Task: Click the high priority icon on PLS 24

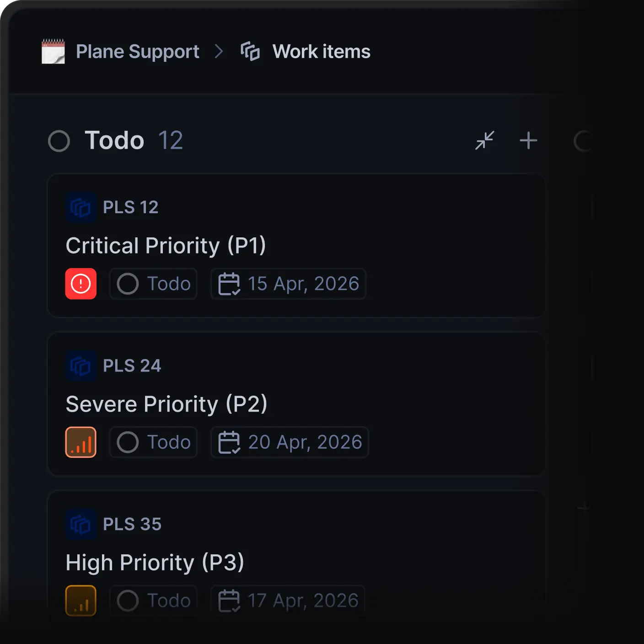Action: (80, 442)
